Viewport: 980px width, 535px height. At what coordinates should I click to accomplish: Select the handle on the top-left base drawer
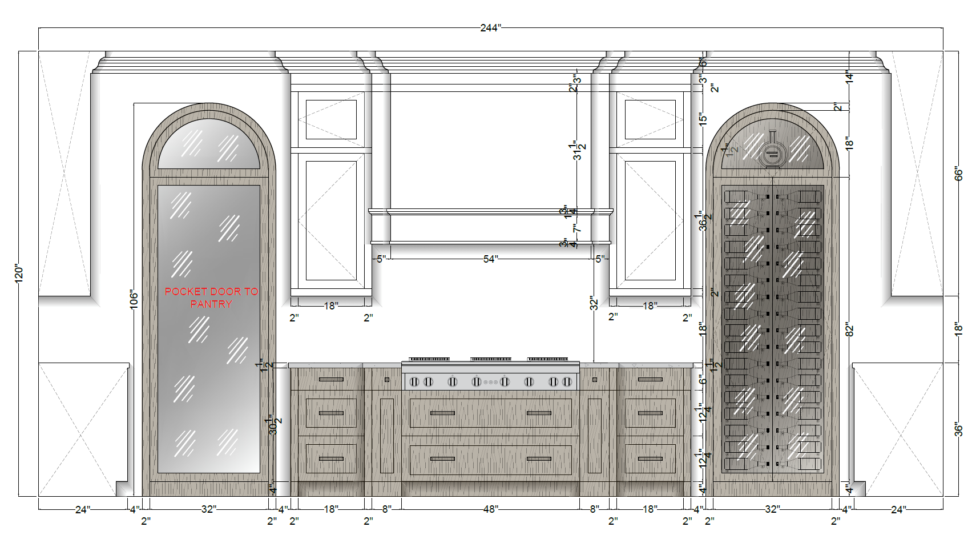(x=331, y=380)
